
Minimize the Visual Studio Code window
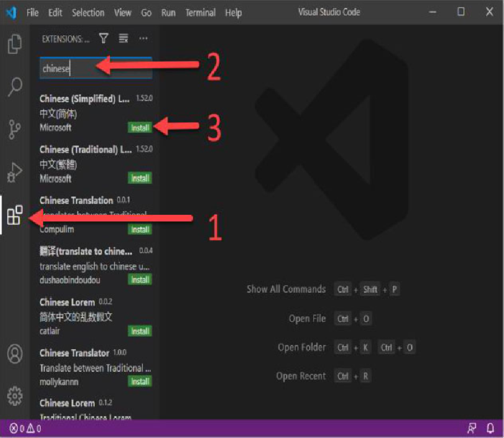[433, 12]
